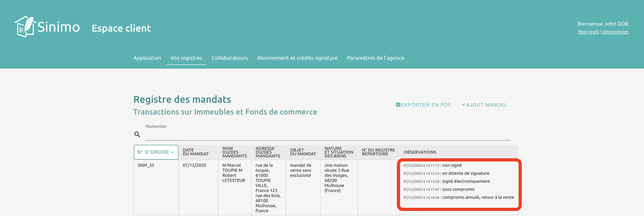Click the Objet du mandat column header
This screenshot has height=216, width=644.
(x=303, y=152)
